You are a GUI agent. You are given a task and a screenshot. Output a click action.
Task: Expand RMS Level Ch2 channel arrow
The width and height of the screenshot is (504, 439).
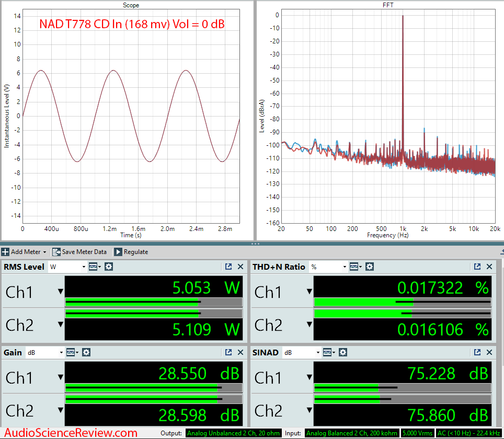[61, 324]
